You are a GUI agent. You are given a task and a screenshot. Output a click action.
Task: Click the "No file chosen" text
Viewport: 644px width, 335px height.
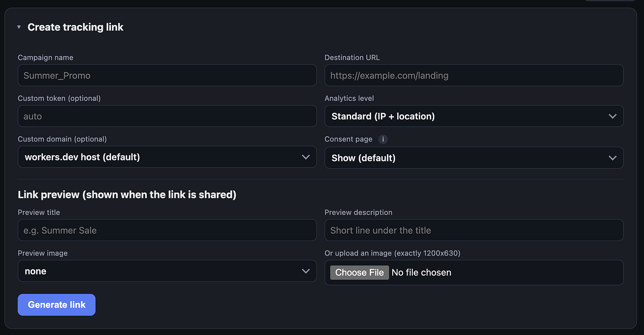pos(421,272)
